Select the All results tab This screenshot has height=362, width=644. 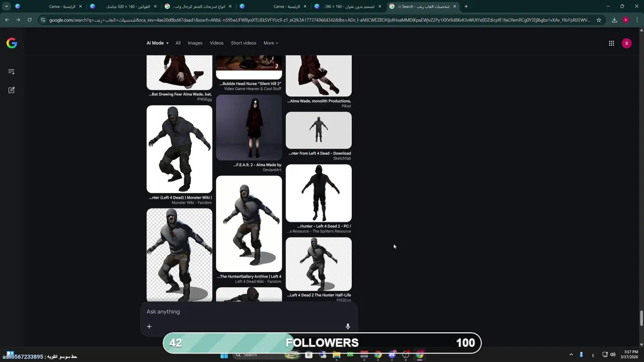click(x=178, y=43)
